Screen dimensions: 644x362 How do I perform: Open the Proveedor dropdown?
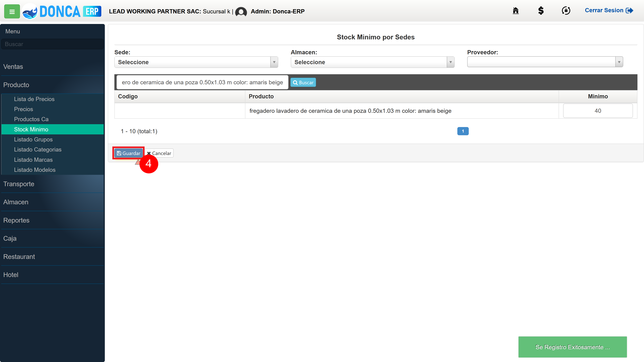[x=545, y=62]
